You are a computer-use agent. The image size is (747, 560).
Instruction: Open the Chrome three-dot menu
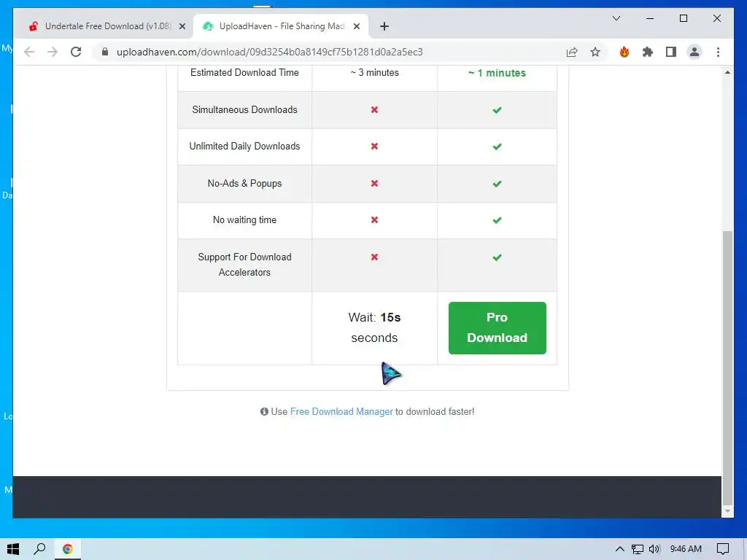coord(718,52)
